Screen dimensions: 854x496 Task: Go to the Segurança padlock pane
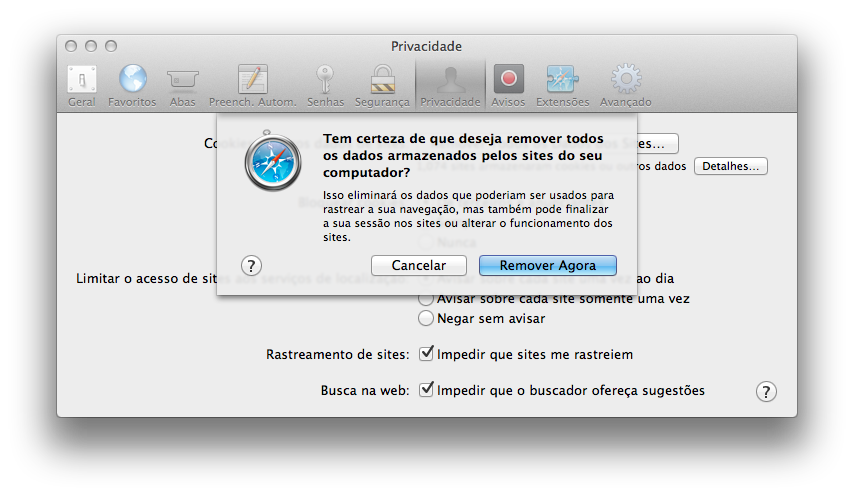(380, 85)
